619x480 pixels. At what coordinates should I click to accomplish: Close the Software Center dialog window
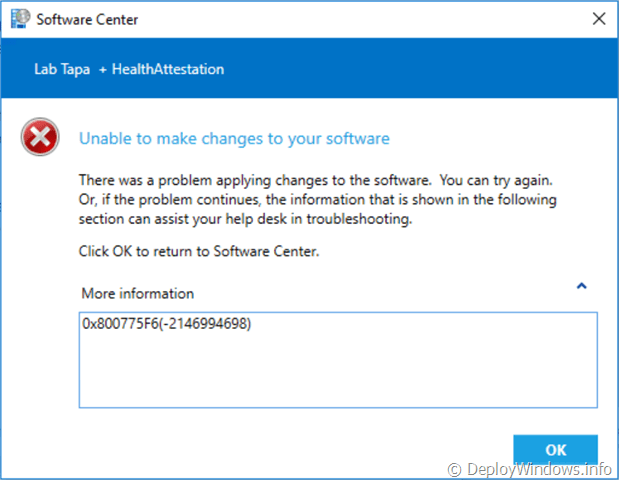(x=598, y=19)
